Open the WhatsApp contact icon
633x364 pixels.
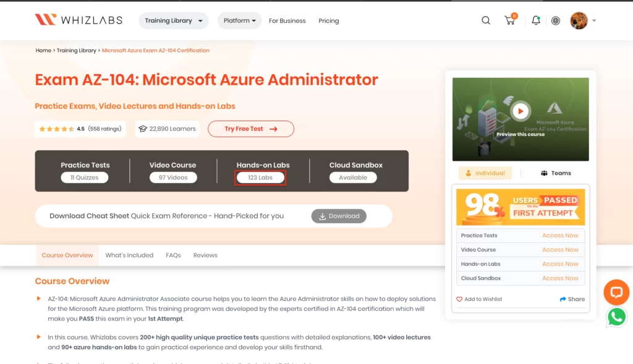click(616, 317)
